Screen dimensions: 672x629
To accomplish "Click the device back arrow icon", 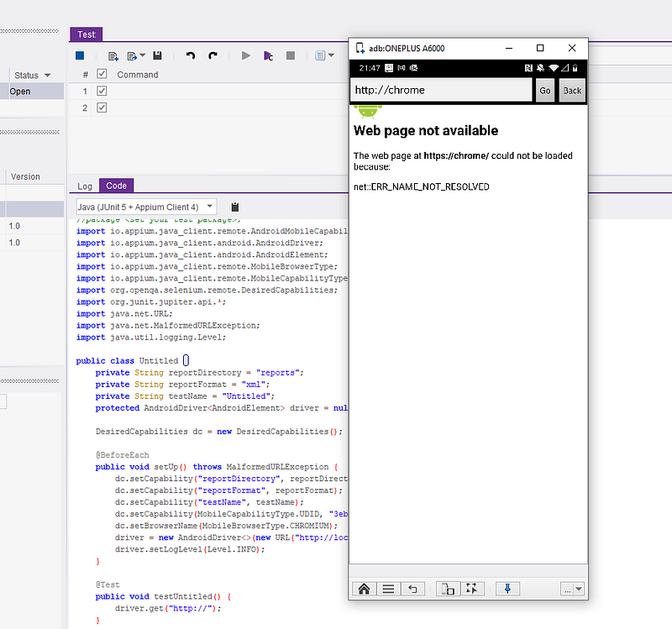I will (412, 589).
